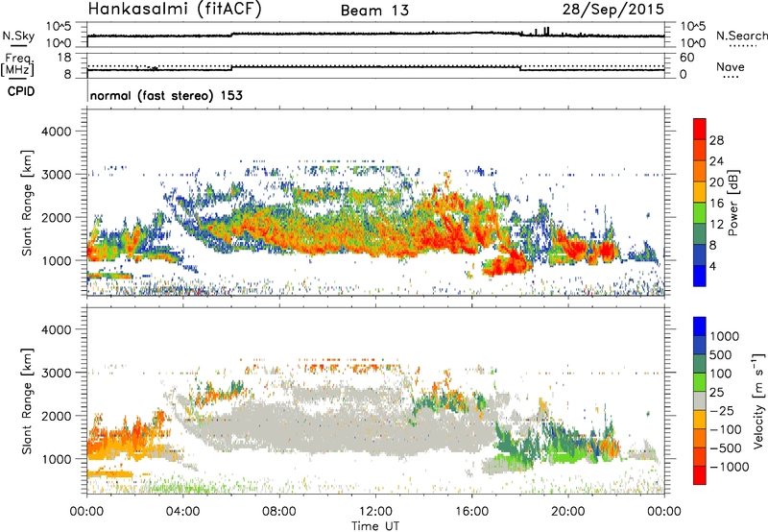Click the 12:00 time tick label

pyautogui.click(x=375, y=512)
